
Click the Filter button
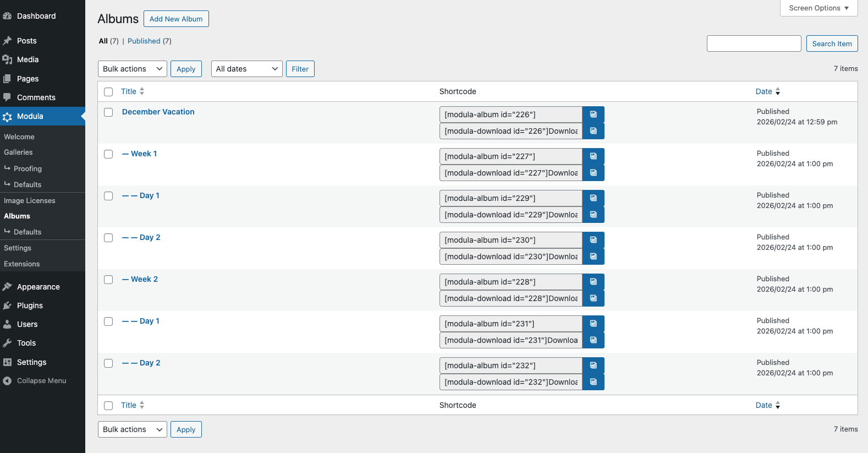(300, 69)
